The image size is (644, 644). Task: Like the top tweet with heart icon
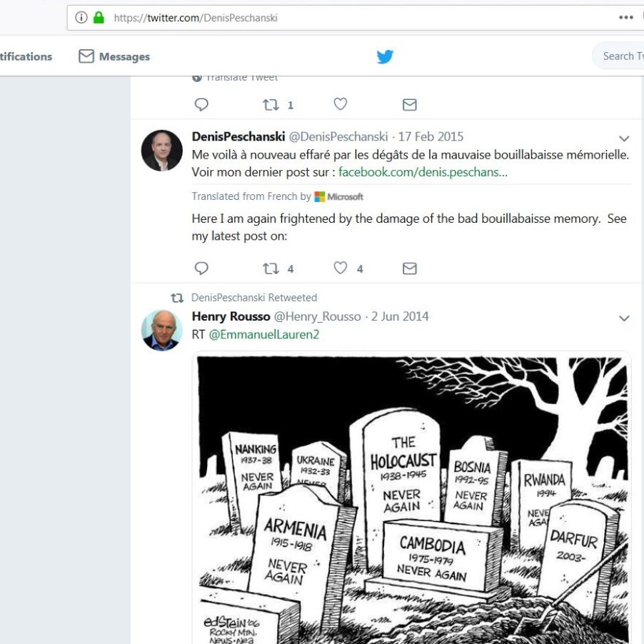(340, 104)
